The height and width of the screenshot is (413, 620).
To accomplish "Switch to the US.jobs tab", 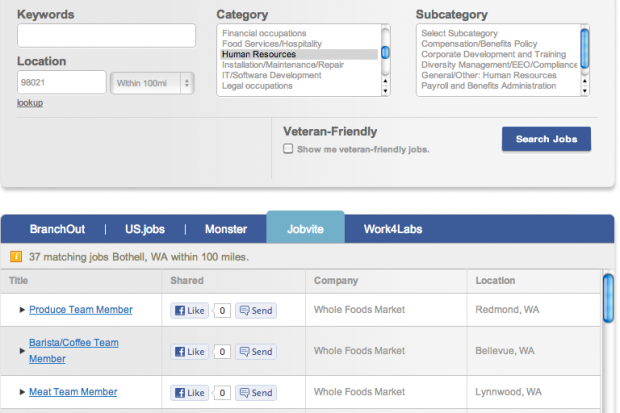I will coord(145,229).
